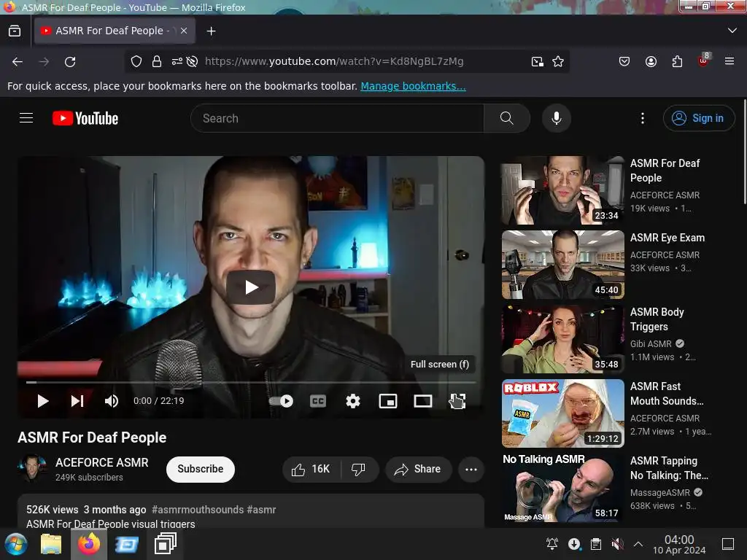Open Firefox View icon

pyautogui.click(x=15, y=31)
